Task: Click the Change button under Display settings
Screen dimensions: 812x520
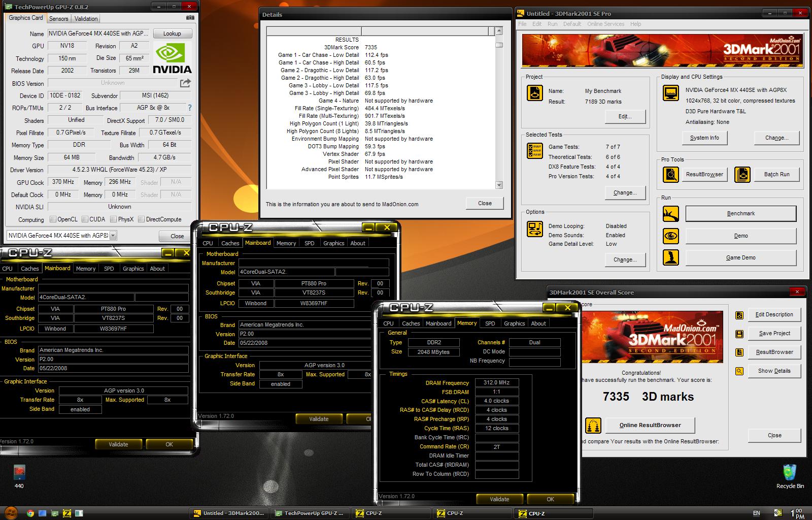Action: (x=776, y=138)
